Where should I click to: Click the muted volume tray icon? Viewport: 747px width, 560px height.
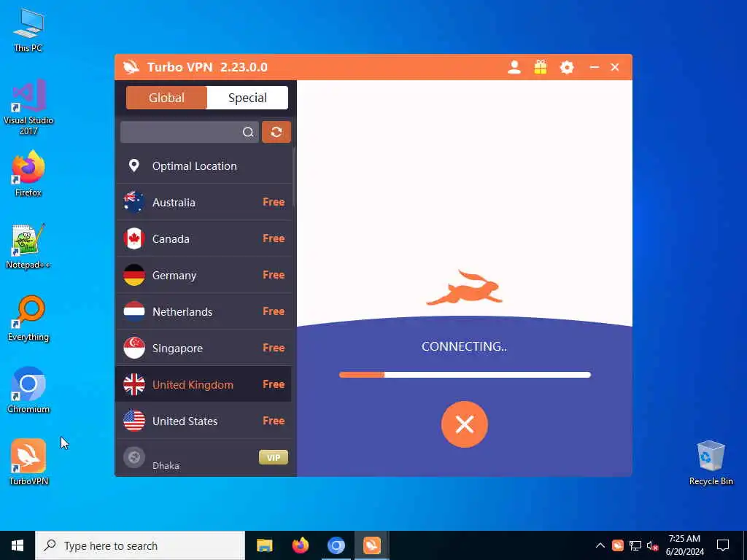point(653,545)
